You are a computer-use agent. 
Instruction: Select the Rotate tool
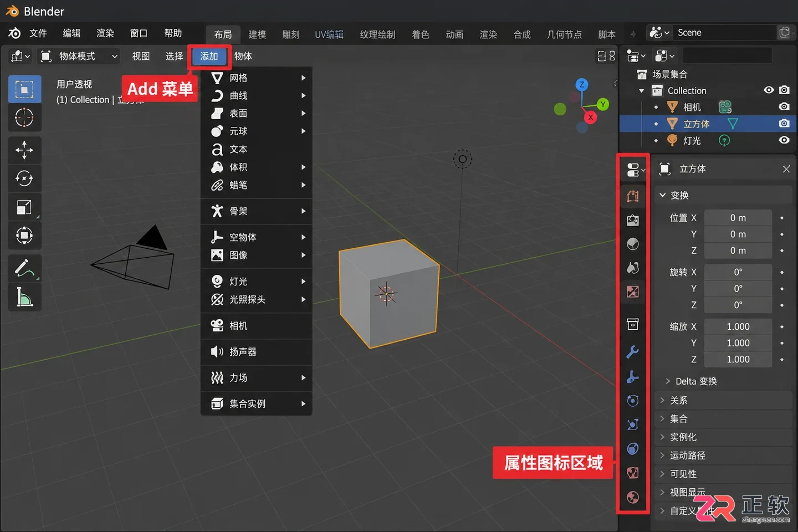(24, 178)
